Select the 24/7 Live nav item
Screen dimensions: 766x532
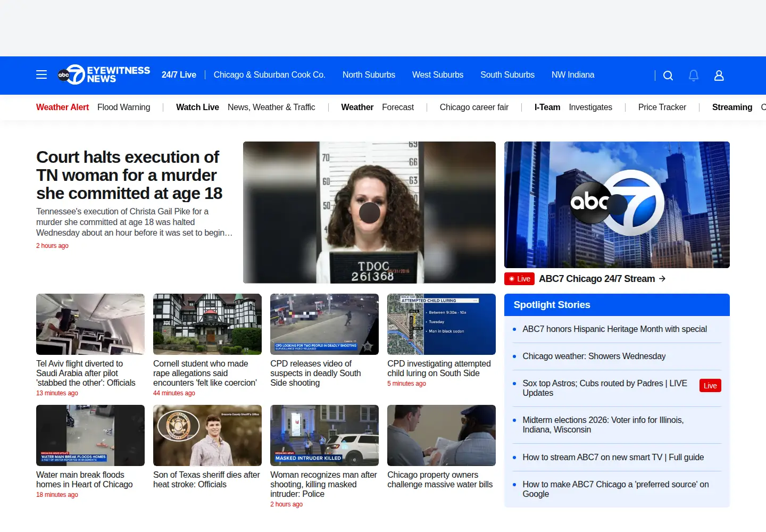tap(179, 75)
